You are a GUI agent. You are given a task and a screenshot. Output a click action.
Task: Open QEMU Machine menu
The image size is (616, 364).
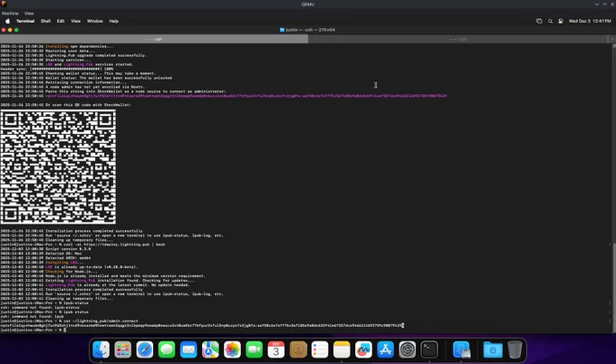coord(10,13)
